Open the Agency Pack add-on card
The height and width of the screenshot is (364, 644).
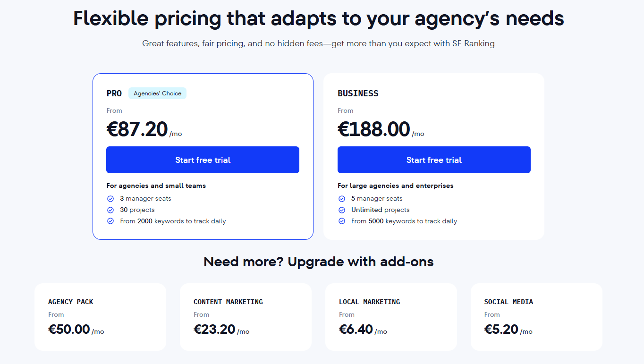pos(100,317)
